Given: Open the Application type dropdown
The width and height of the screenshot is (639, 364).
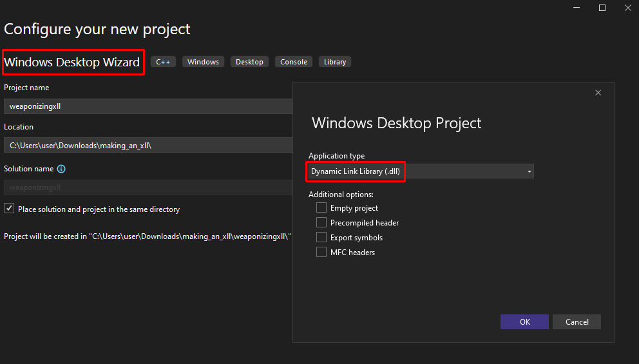Looking at the screenshot, I should click(x=421, y=171).
